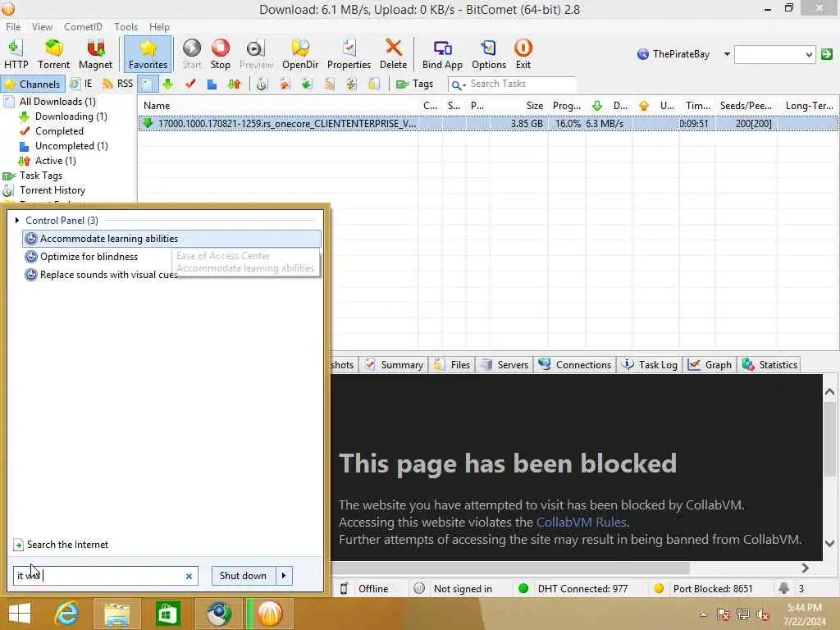Open the Tools menu
840x630 pixels.
[x=126, y=27]
